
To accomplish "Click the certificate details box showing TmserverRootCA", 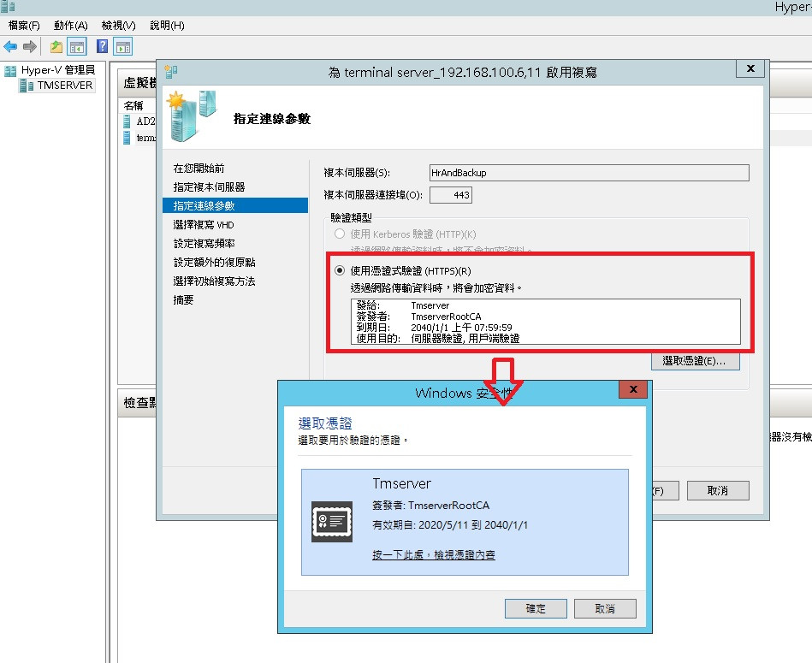I will [x=545, y=322].
